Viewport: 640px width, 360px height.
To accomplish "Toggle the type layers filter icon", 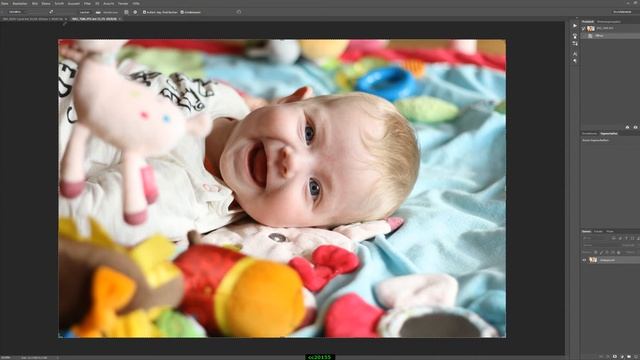I will point(627,238).
